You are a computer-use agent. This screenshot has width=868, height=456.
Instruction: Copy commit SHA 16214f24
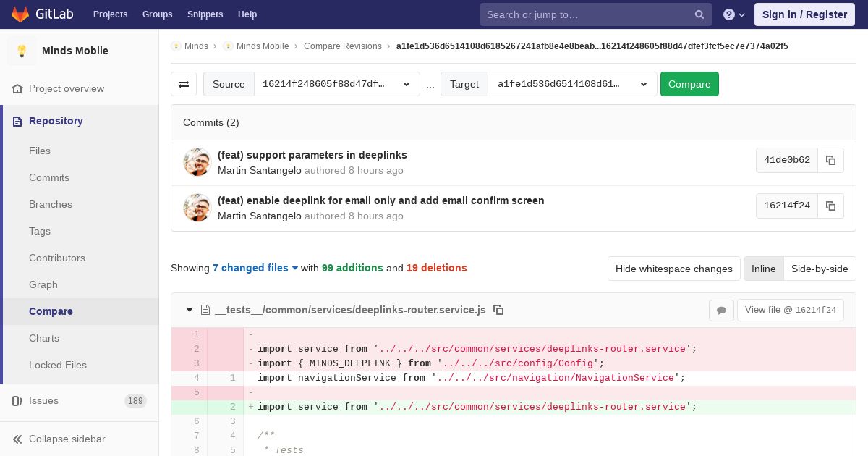click(x=830, y=206)
